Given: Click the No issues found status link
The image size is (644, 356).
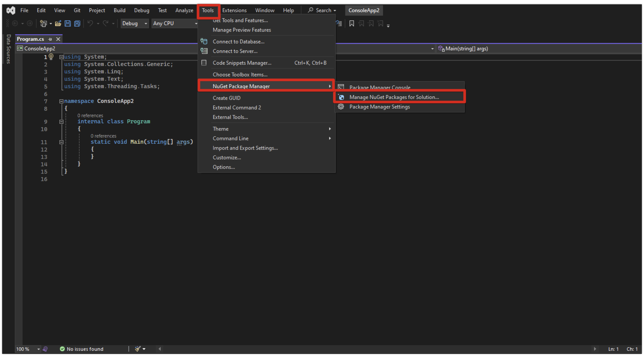Looking at the screenshot, I should [x=85, y=349].
